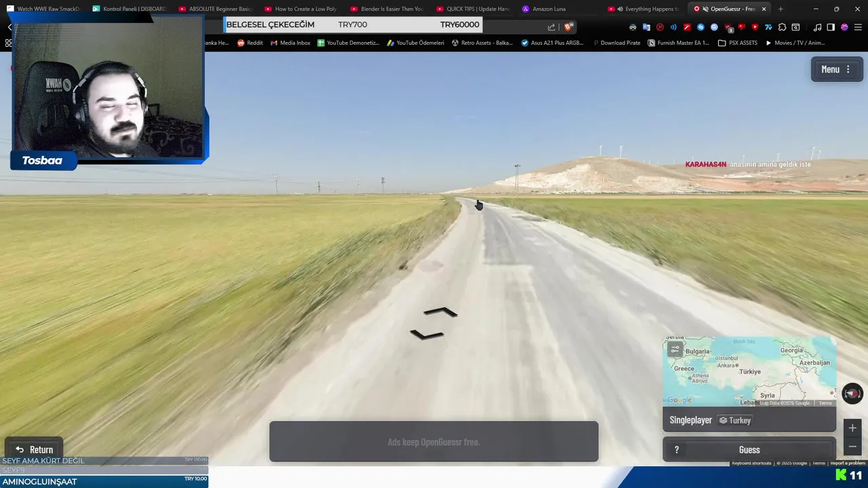Open the map settings sliders icon
Screen dimensions: 868x488
pyautogui.click(x=675, y=349)
